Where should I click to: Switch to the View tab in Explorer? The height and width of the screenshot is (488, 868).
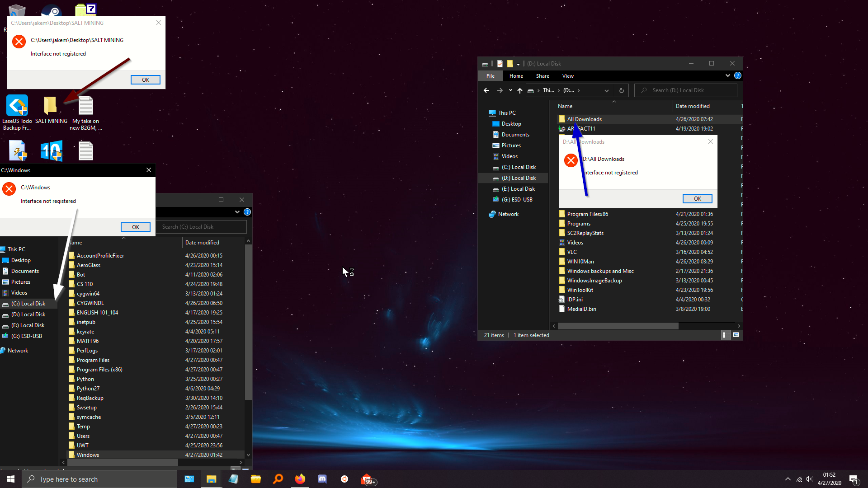[x=568, y=75]
